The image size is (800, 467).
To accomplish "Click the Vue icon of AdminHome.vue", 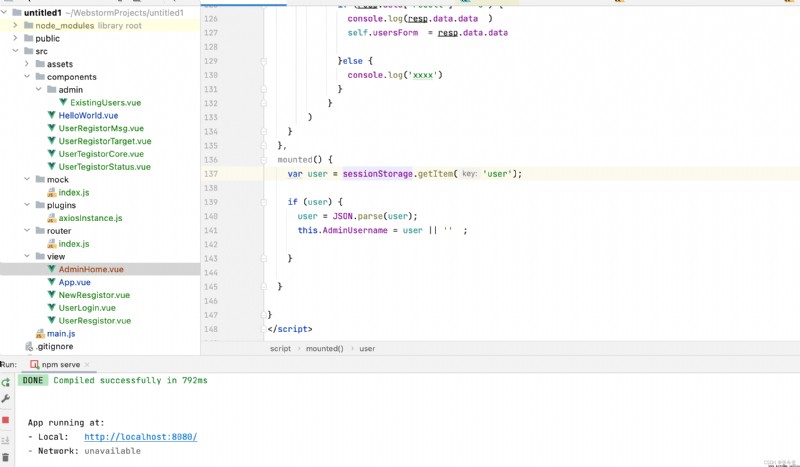I will pyautogui.click(x=52, y=269).
